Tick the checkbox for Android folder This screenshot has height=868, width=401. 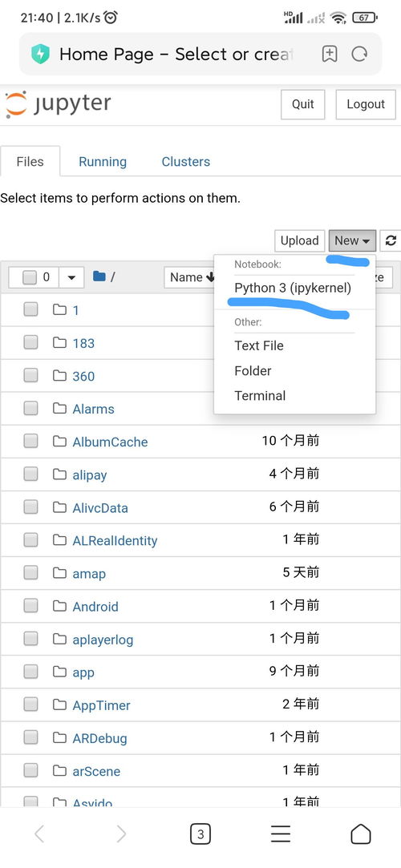[x=30, y=606]
